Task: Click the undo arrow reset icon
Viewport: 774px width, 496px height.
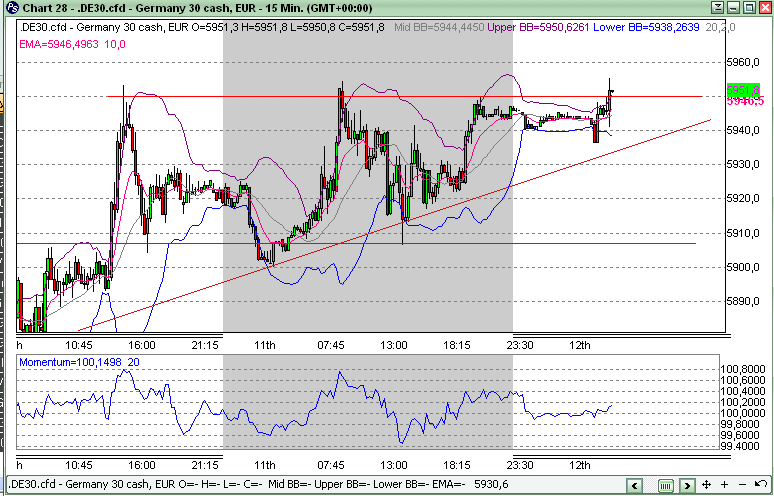Action: 761,485
